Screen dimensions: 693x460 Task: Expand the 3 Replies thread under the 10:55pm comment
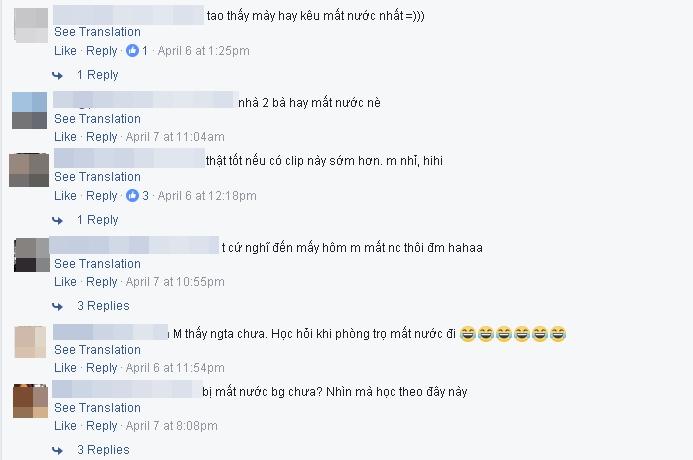(x=103, y=306)
